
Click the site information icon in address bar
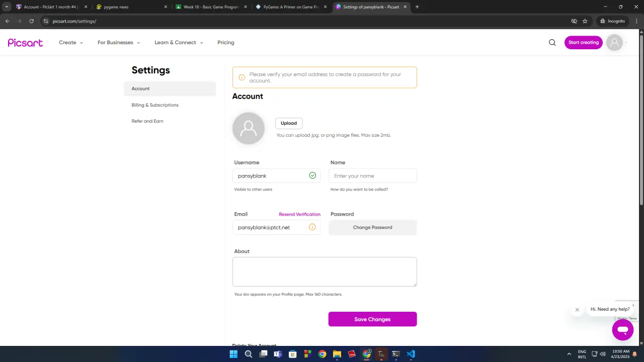[x=45, y=21]
